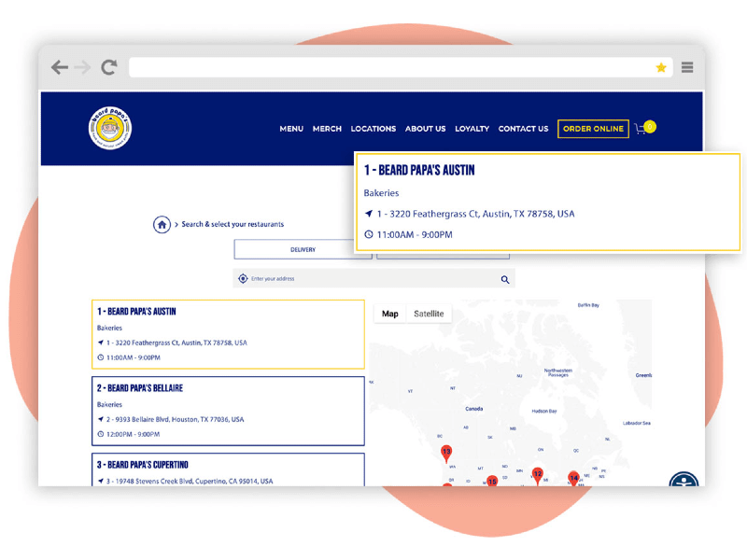Click the yellow bookmark star icon

pos(661,68)
